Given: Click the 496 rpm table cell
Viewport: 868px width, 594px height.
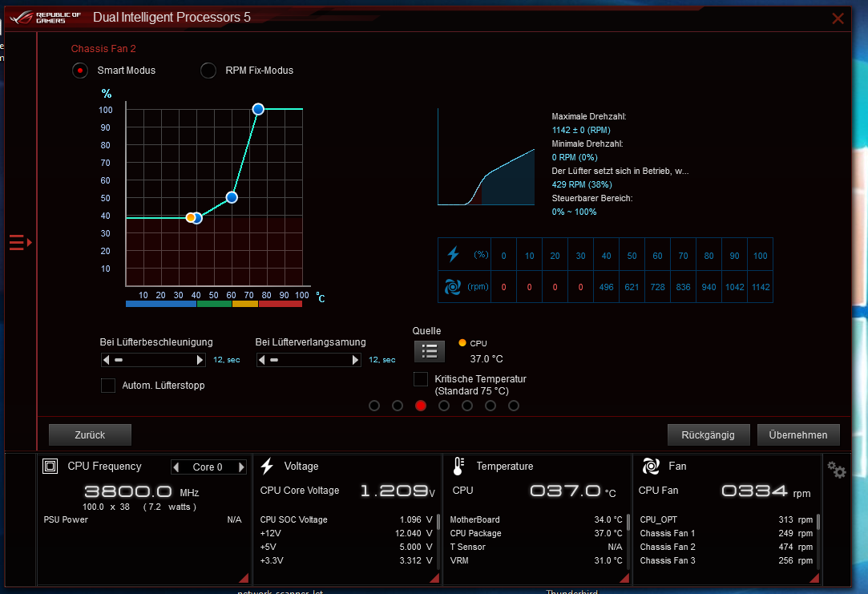Looking at the screenshot, I should click(606, 287).
